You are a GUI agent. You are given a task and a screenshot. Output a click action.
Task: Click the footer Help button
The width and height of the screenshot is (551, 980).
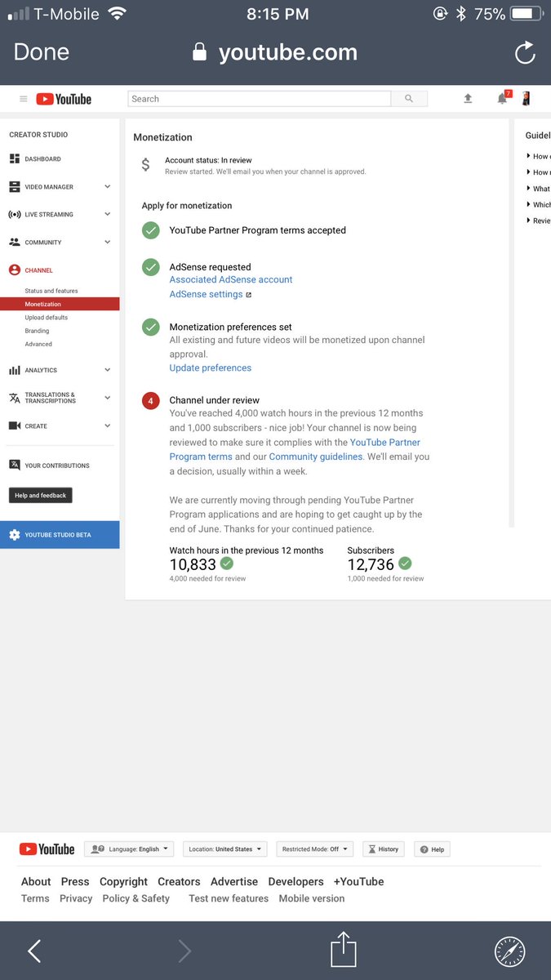(432, 849)
